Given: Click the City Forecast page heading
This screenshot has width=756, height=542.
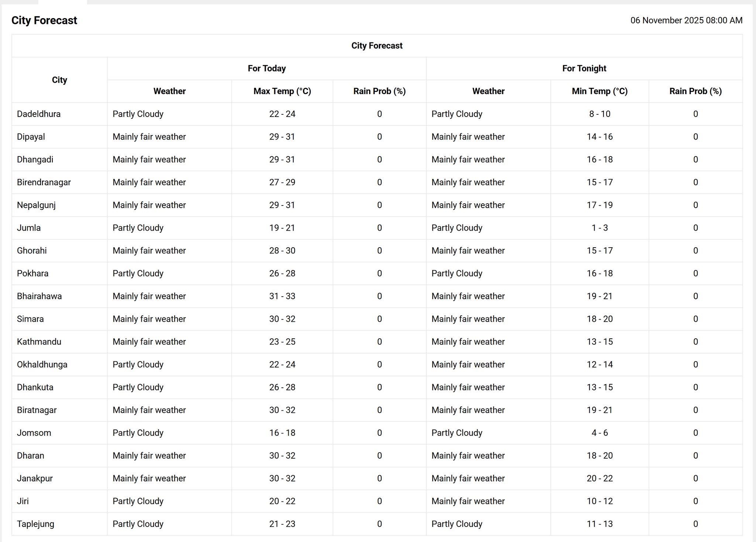Looking at the screenshot, I should (44, 20).
